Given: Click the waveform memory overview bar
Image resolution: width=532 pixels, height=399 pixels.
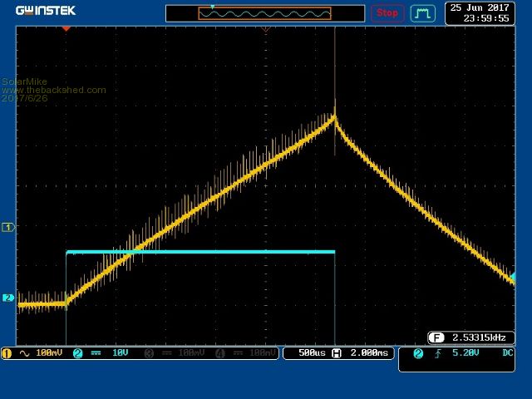Looking at the screenshot, I should 264,13.
